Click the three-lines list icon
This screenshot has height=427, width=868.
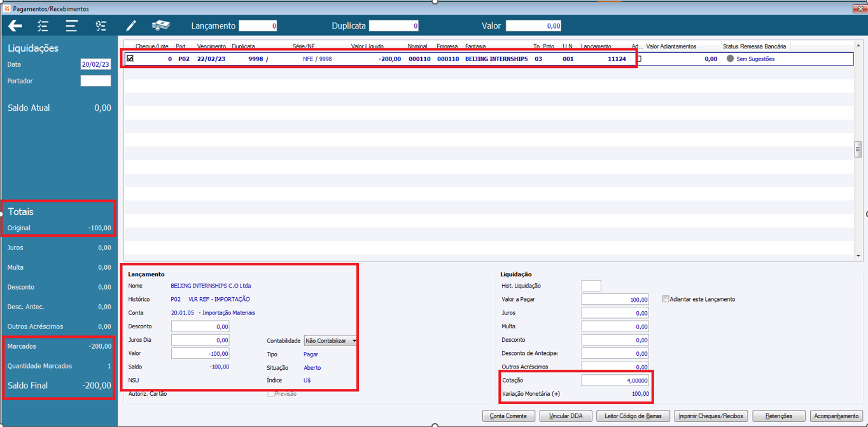(x=71, y=26)
